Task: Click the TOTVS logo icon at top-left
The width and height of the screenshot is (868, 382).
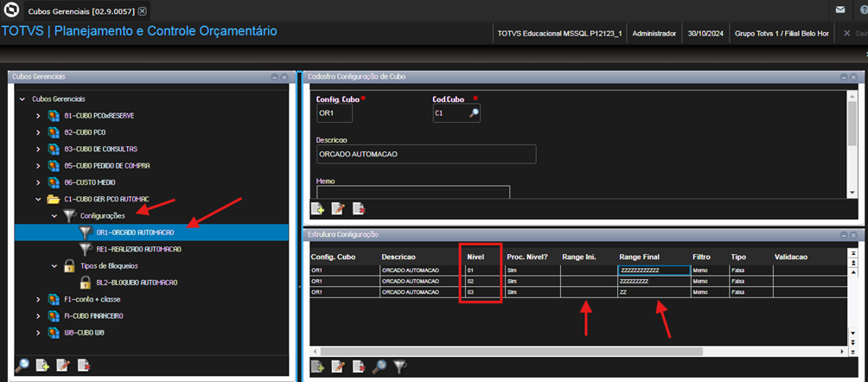Action: point(10,10)
